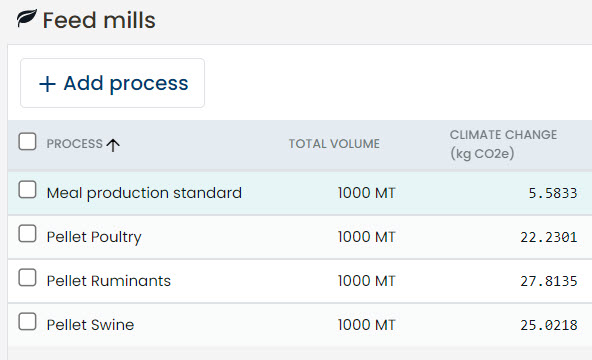Click the Process sort arrow icon
592x360 pixels.
113,145
